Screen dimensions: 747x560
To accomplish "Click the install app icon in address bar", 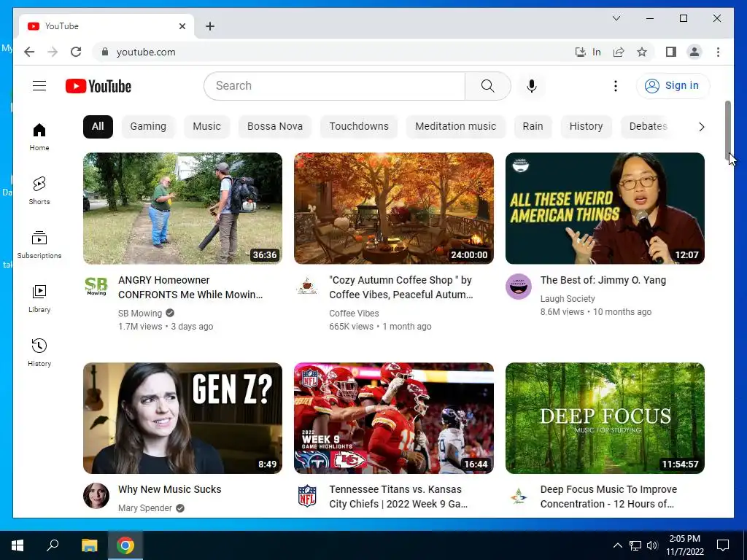I will coord(580,52).
